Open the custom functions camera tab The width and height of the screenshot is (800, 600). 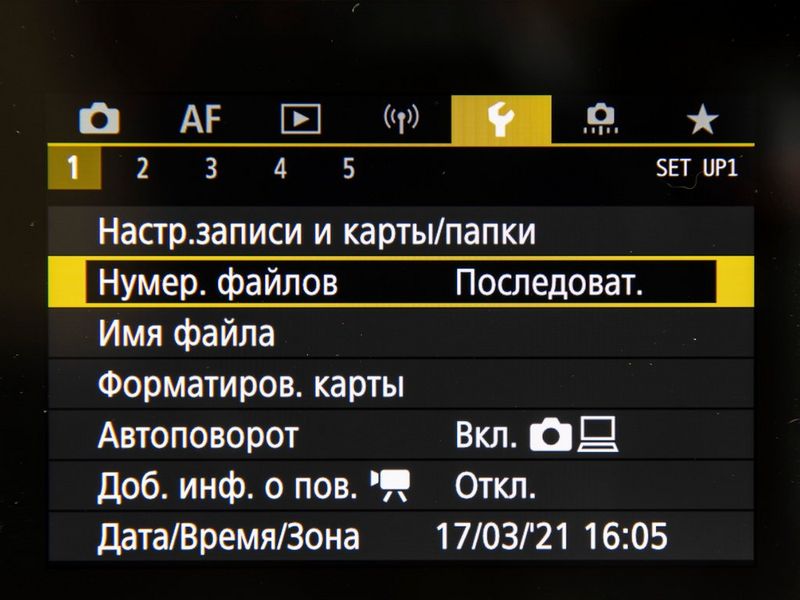pos(601,119)
